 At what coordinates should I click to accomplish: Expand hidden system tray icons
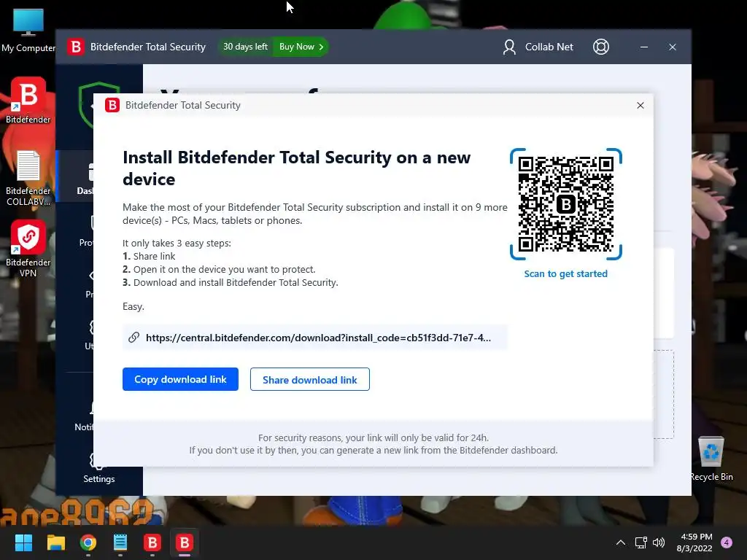(x=621, y=542)
